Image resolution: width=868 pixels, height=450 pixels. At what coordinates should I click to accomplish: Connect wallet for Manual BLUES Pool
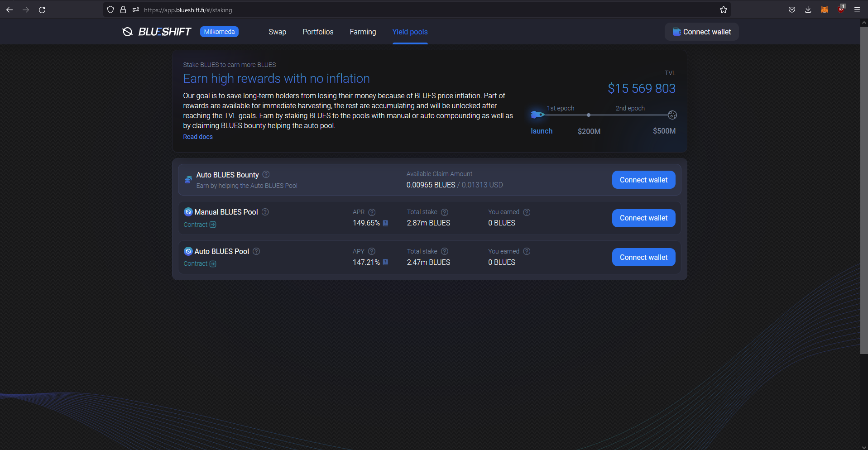tap(643, 218)
